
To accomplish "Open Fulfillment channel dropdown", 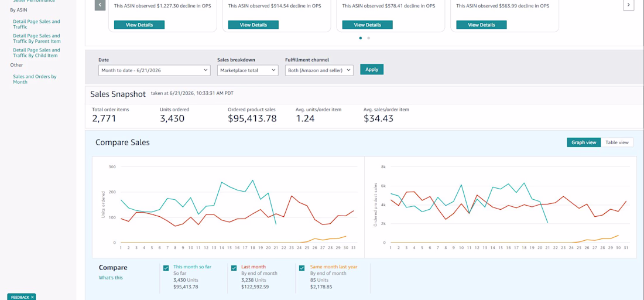I will pos(319,70).
